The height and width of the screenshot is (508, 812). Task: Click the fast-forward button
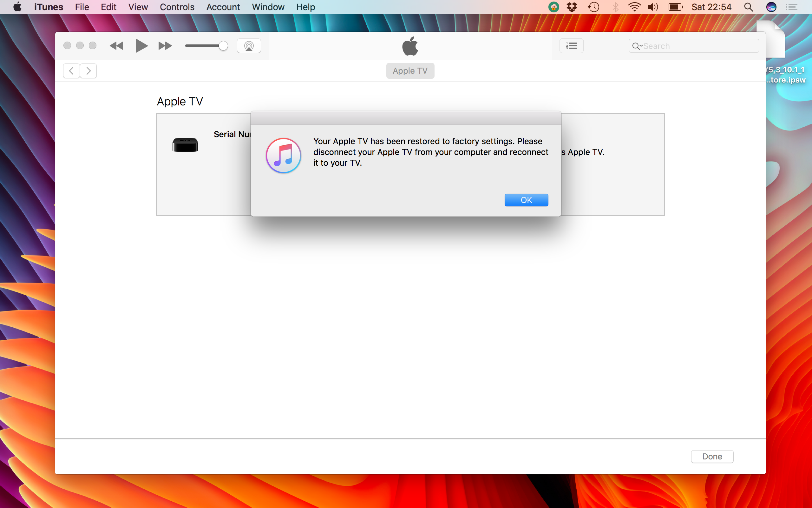click(165, 46)
